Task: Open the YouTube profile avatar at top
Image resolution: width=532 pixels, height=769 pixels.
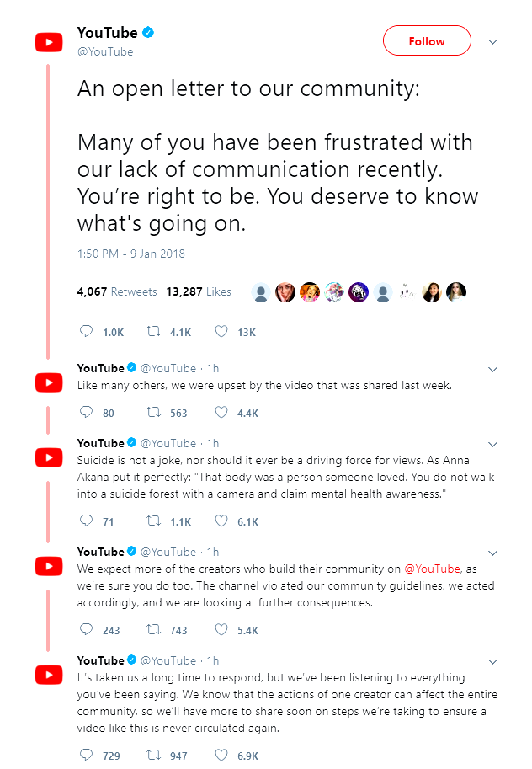Action: coord(49,41)
